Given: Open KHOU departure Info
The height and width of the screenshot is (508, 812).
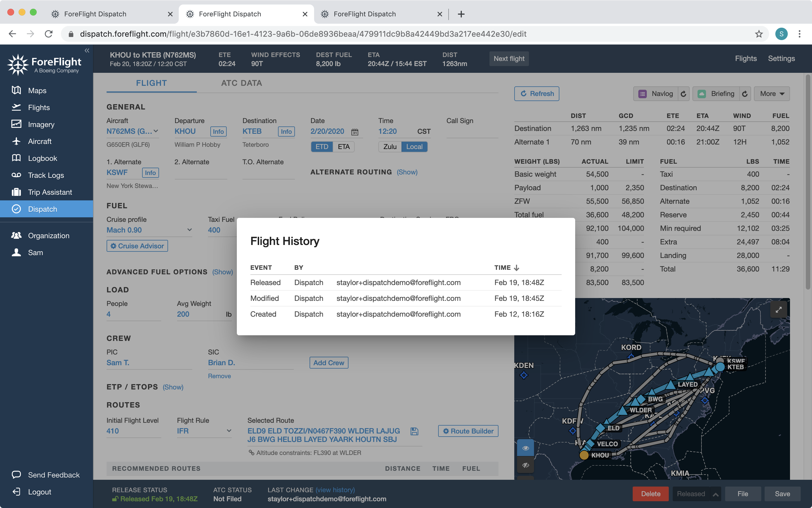Looking at the screenshot, I should (218, 131).
